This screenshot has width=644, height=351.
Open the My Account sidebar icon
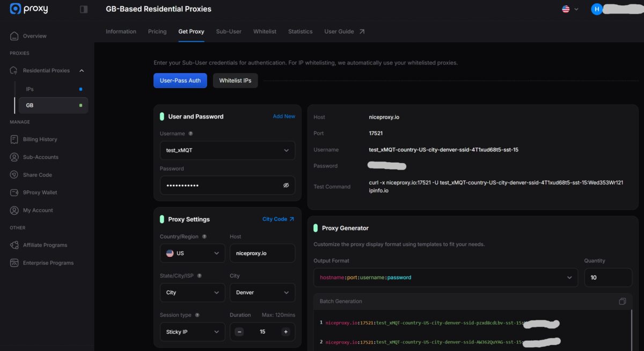click(x=14, y=210)
